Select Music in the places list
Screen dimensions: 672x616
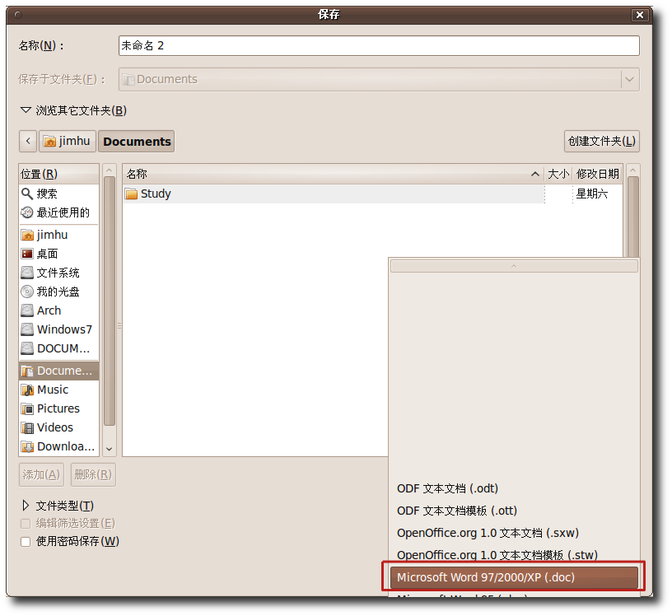coord(59,390)
